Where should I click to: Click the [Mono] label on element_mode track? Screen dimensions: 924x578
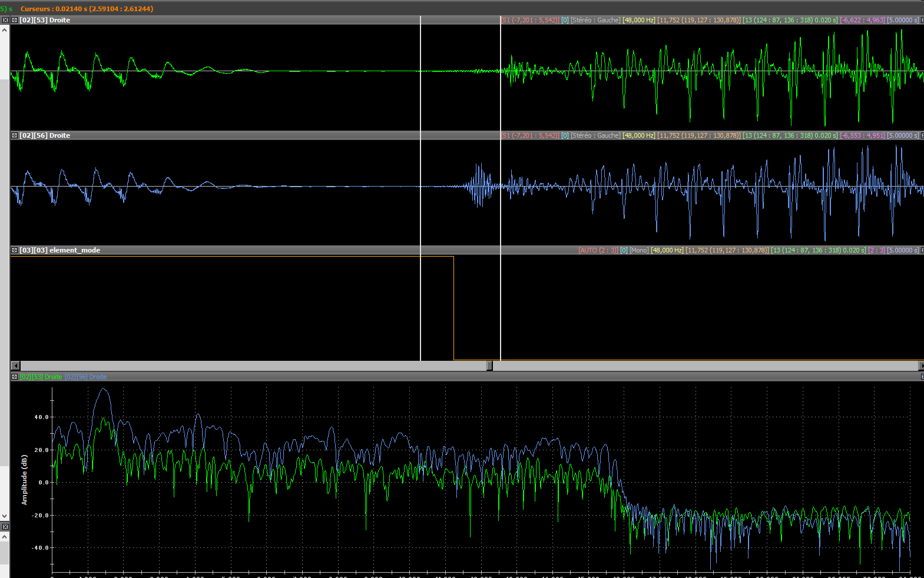[639, 250]
